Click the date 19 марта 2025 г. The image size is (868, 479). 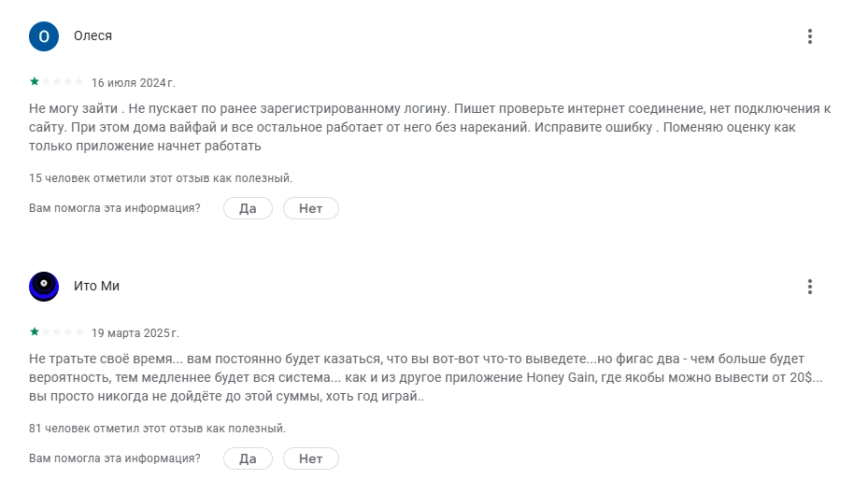[x=135, y=332]
